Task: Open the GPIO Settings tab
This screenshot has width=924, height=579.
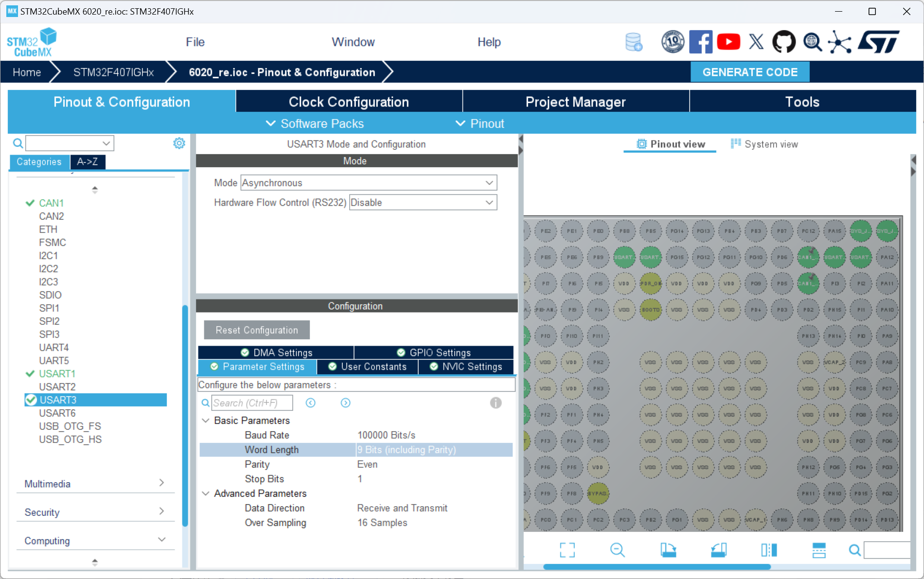Action: click(434, 352)
